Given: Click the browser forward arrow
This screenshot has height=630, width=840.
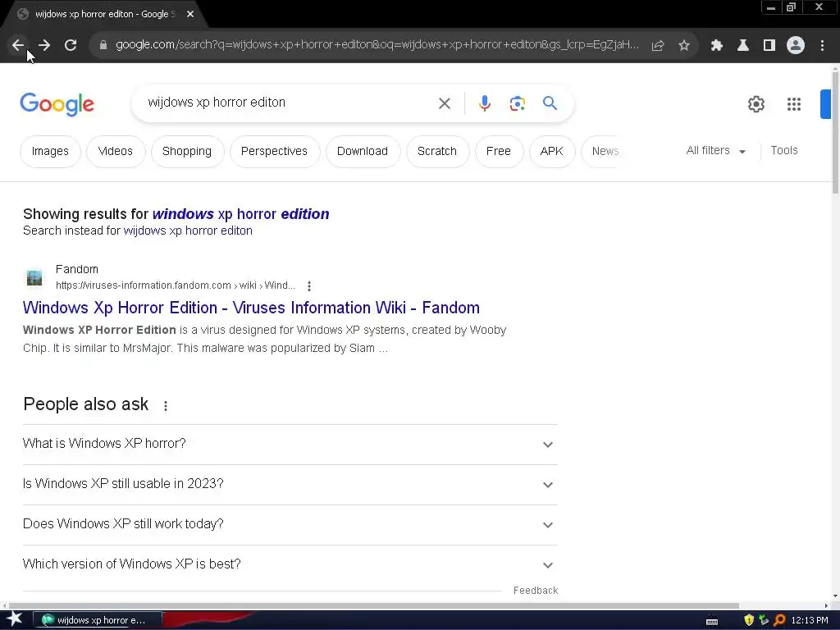Looking at the screenshot, I should pos(44,45).
